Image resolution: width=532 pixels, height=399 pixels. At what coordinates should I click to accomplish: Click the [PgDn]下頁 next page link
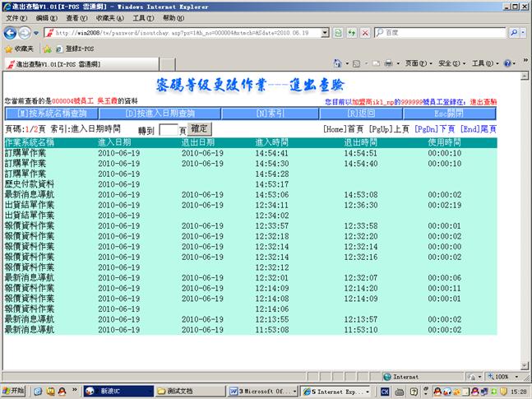[434, 129]
